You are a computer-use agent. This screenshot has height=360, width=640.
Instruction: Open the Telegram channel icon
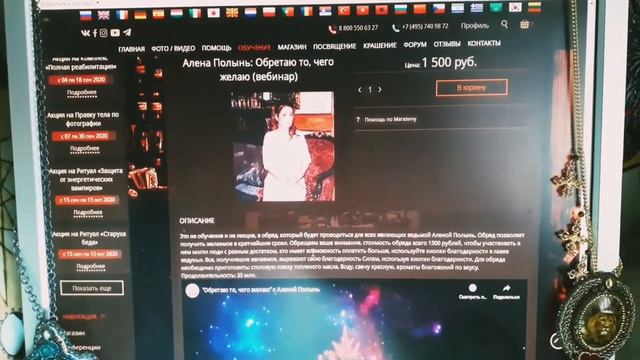click(127, 32)
